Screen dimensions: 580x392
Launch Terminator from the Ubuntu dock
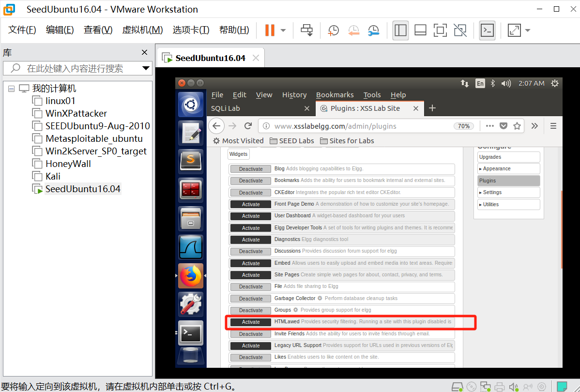click(x=191, y=190)
